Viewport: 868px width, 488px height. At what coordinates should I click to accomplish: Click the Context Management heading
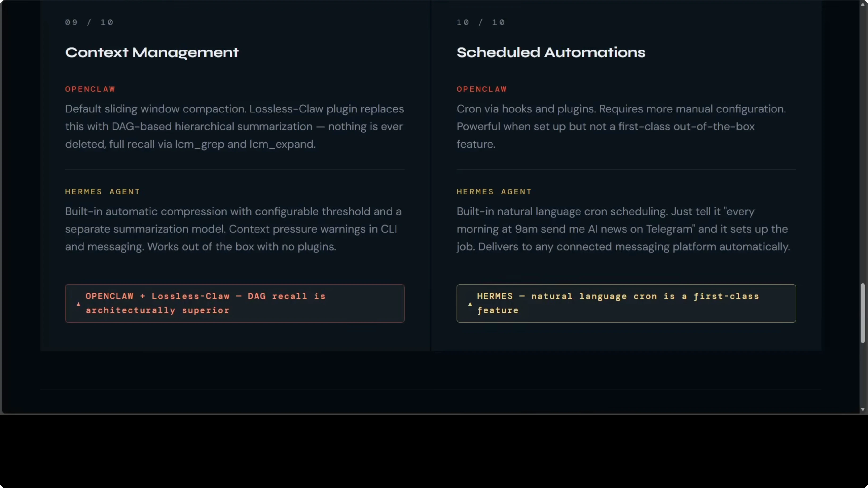(x=152, y=53)
